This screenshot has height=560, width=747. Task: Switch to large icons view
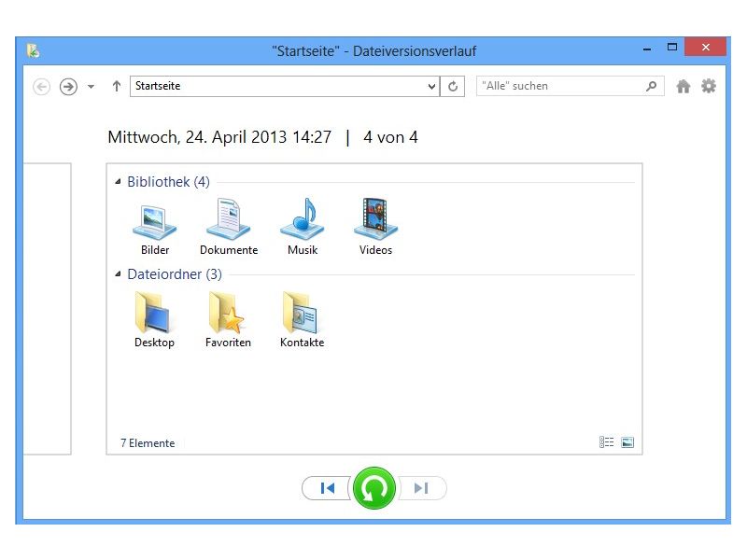[627, 442]
